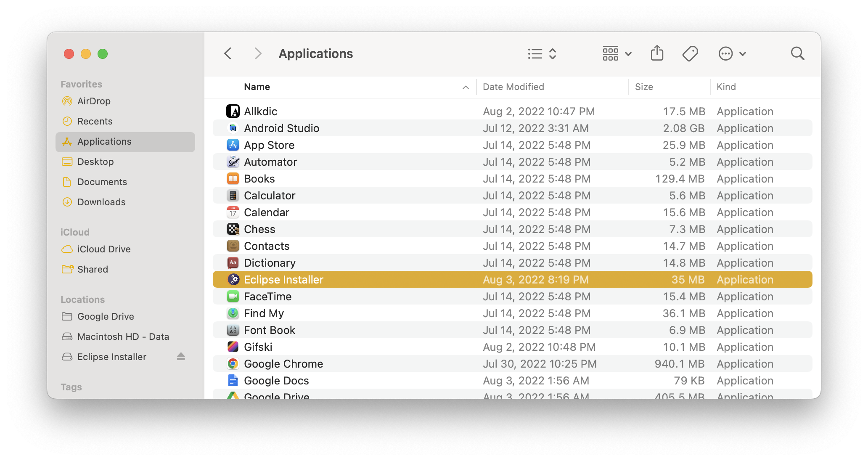Click the Android Studio app icon
The width and height of the screenshot is (868, 461).
tap(233, 128)
